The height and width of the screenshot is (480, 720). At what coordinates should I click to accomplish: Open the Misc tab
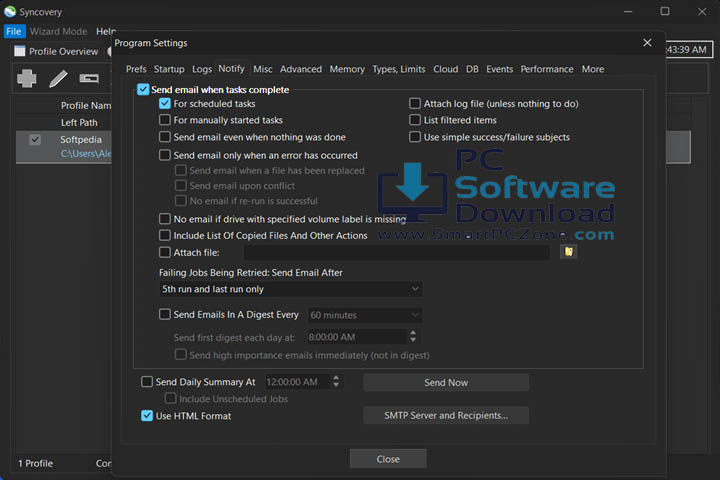(x=263, y=69)
